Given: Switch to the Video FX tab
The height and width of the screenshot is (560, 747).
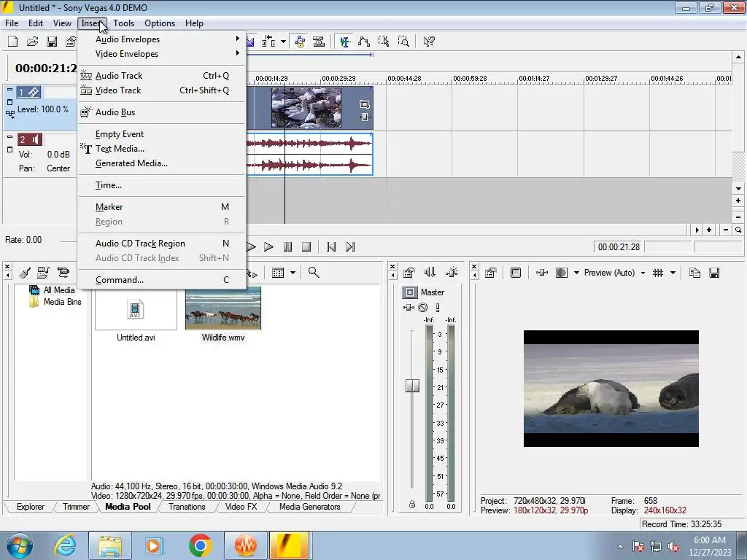Looking at the screenshot, I should click(x=241, y=507).
